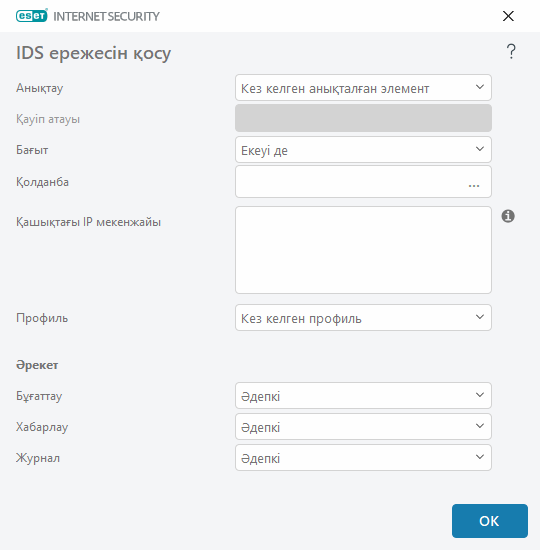The height and width of the screenshot is (550, 540).
Task: Click the Хабарлау label
Action: pos(42,427)
